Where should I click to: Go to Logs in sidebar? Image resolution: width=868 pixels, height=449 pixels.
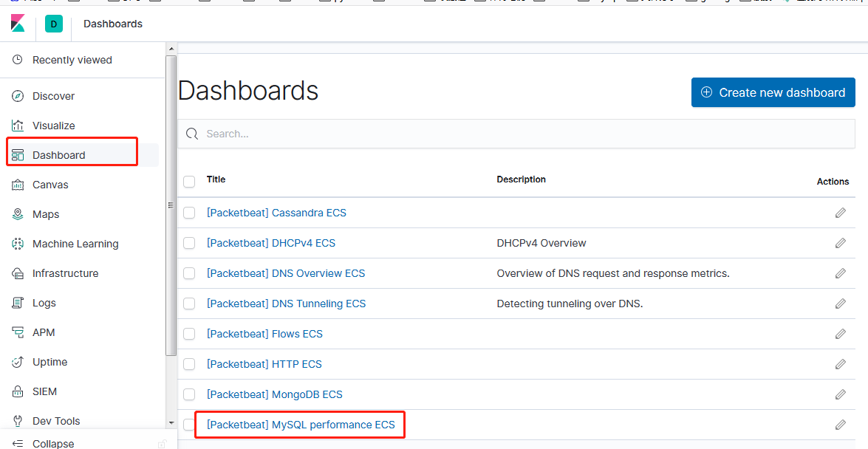tap(44, 303)
